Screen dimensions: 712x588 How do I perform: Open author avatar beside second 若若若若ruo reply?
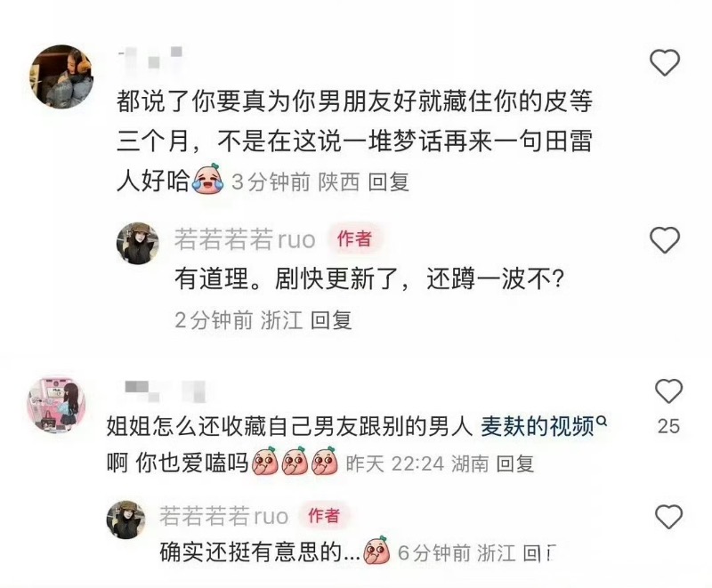[126, 520]
